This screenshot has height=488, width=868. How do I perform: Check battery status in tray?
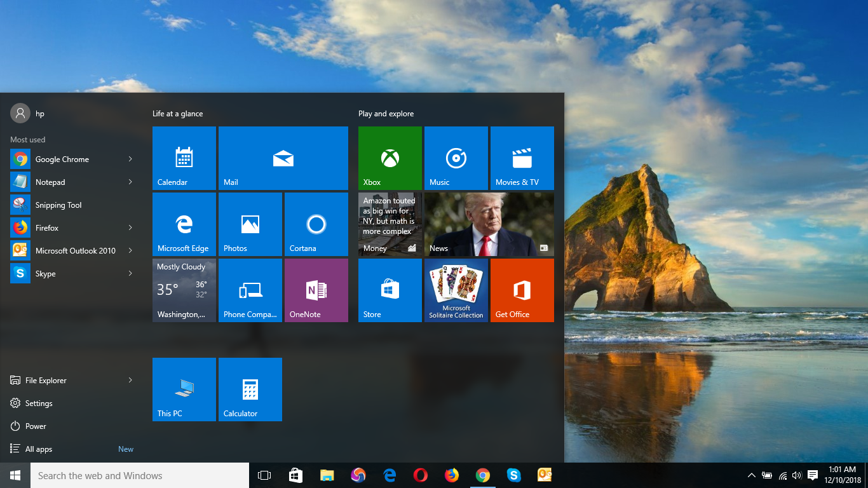767,475
